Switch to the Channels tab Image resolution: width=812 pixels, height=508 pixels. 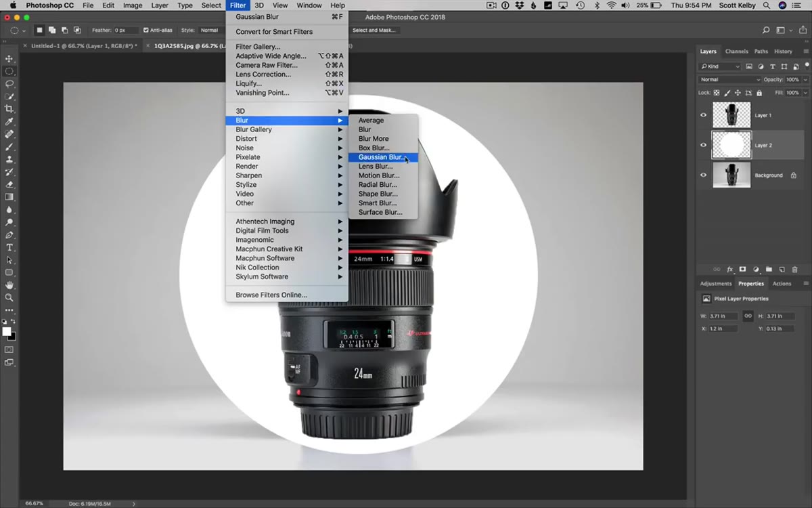[736, 51]
